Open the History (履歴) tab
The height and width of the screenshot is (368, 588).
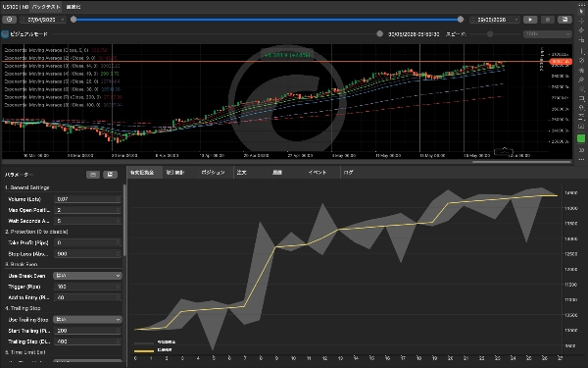coord(277,173)
